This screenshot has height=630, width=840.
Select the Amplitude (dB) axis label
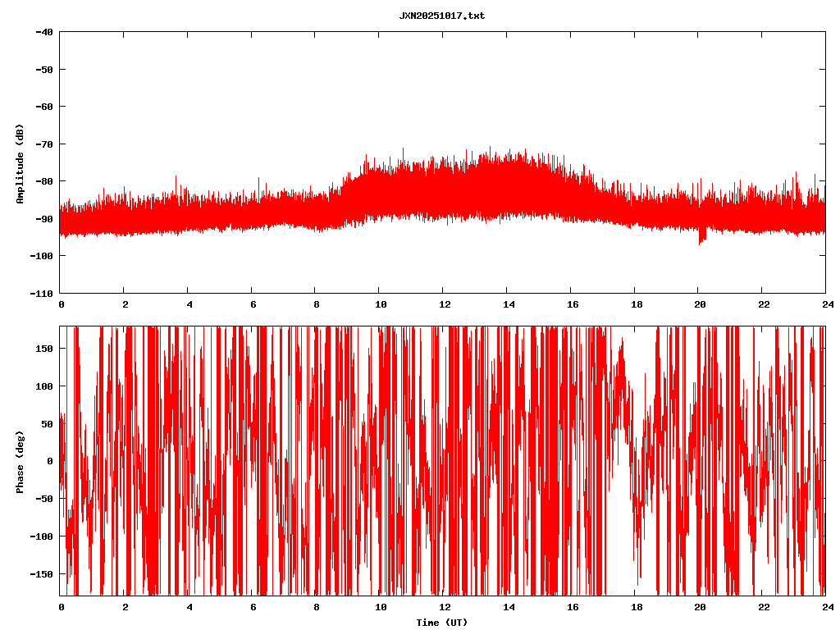20,163
